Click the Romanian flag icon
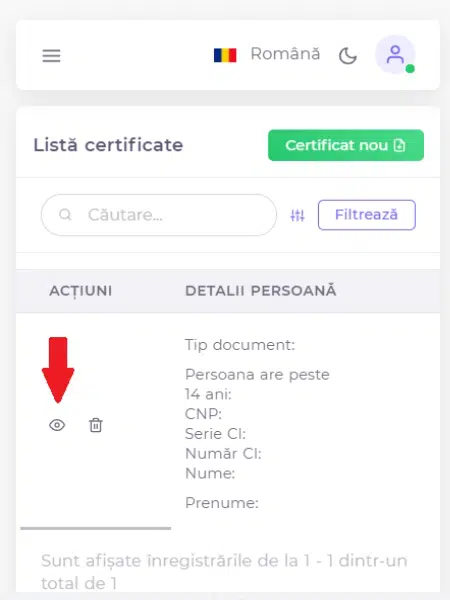The image size is (450, 600). (x=225, y=55)
